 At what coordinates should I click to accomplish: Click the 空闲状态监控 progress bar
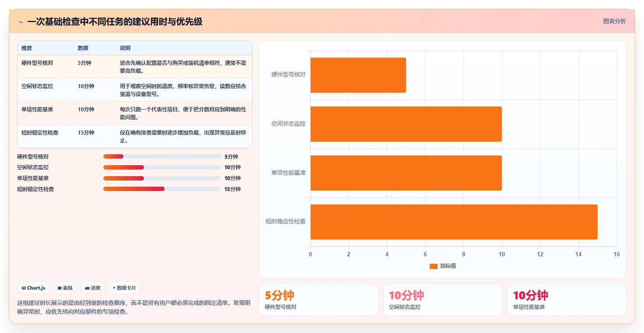[162, 167]
